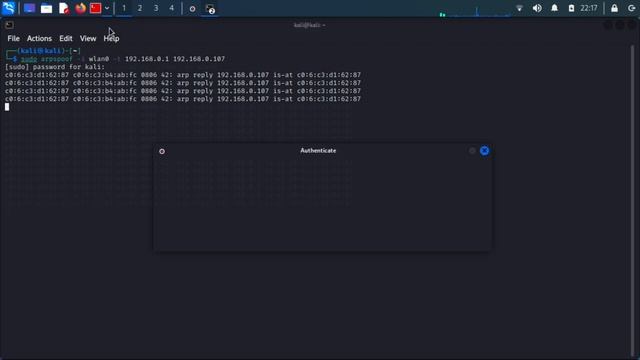Click the arpspoof word in the command
Image resolution: width=640 pixels, height=360 pixels.
(56, 59)
